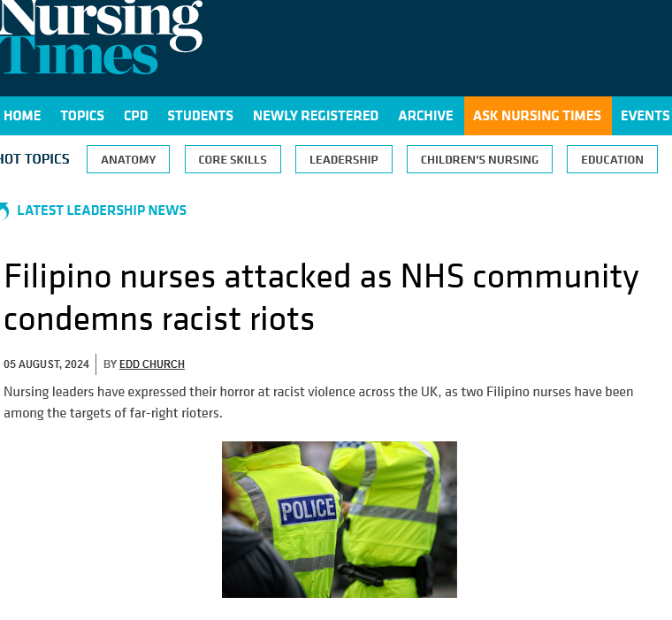672x620 pixels.
Task: Go to the CPD section
Action: coord(136,116)
